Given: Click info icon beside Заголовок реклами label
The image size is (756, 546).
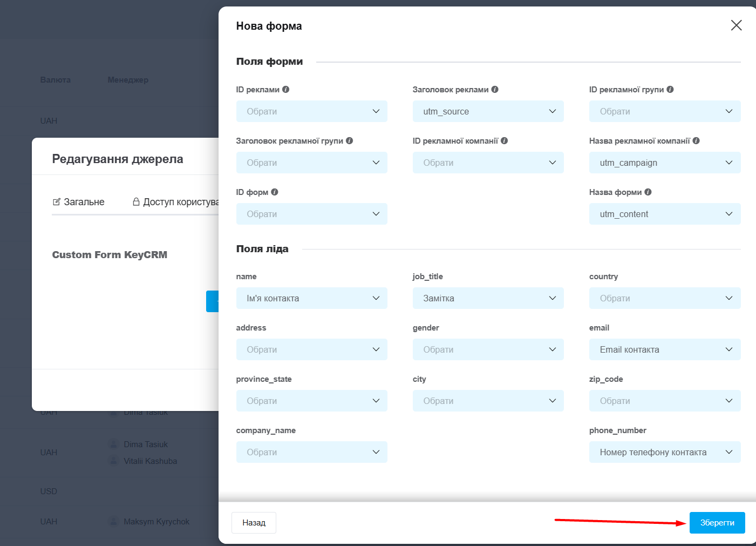Looking at the screenshot, I should pyautogui.click(x=495, y=90).
